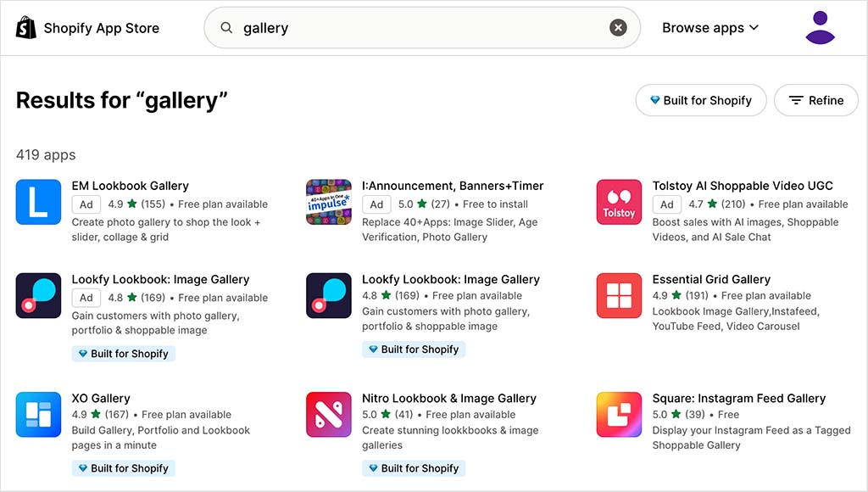Viewport: 868px width, 492px height.
Task: Click the Ad label on Tolstoy listing
Action: click(x=667, y=204)
